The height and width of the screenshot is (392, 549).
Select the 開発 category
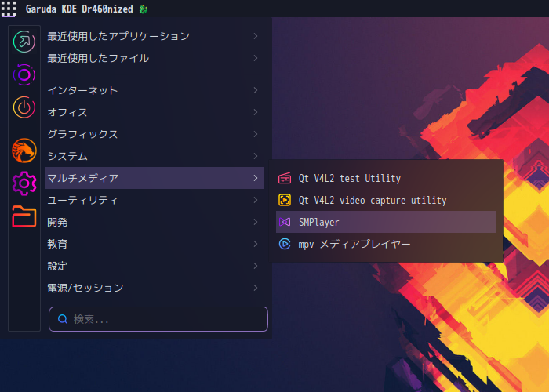[155, 222]
